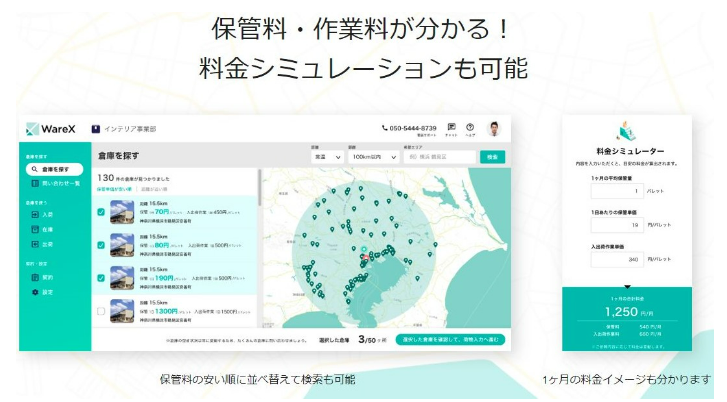
Task: Open the user profile avatar
Action: click(494, 129)
